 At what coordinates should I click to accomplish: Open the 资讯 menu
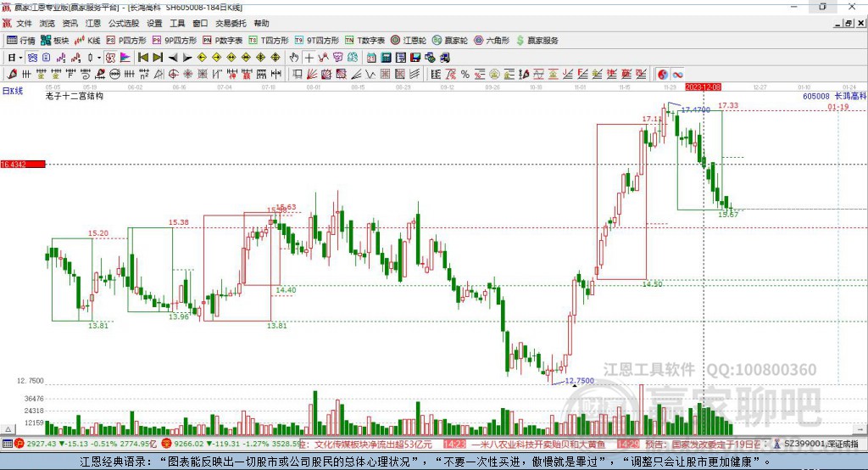tap(70, 23)
